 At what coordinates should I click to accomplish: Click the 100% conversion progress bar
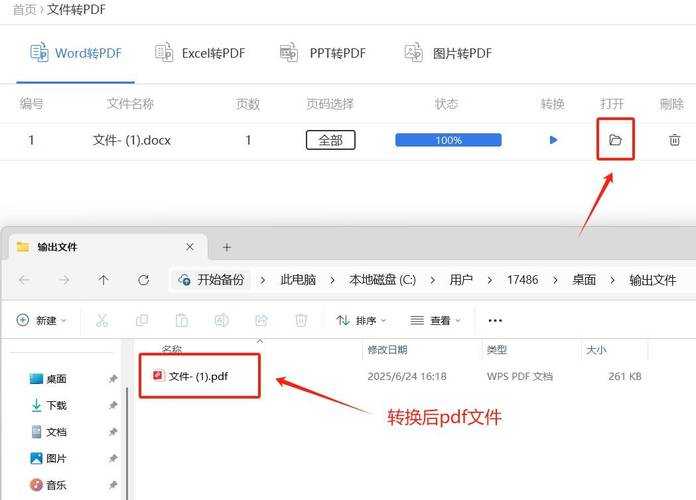point(448,140)
